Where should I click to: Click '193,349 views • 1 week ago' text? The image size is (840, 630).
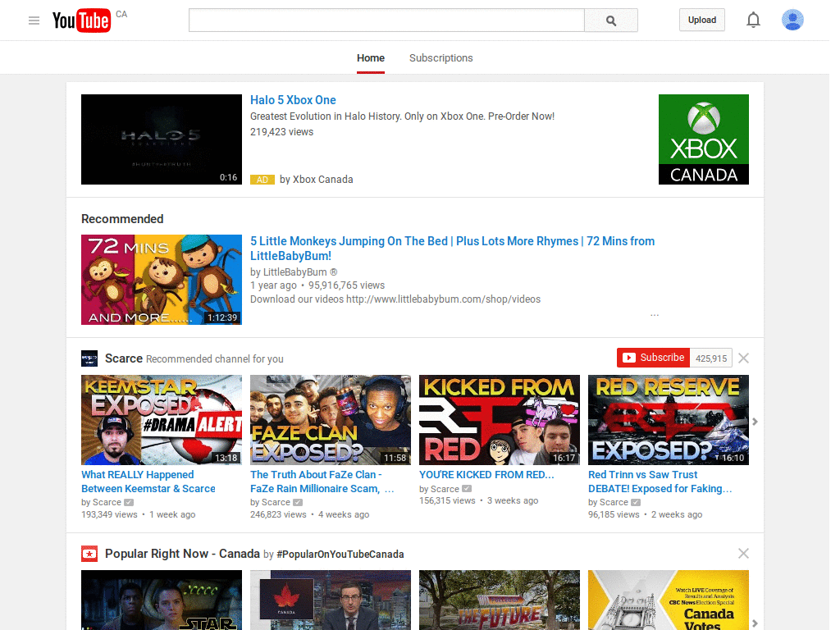138,515
